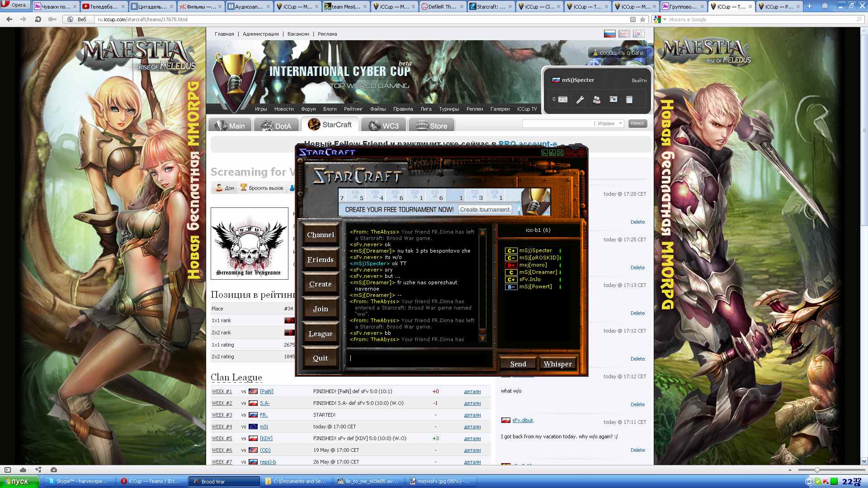The height and width of the screenshot is (488, 868).
Task: Click the Join button in StarCraft window
Action: (x=321, y=309)
